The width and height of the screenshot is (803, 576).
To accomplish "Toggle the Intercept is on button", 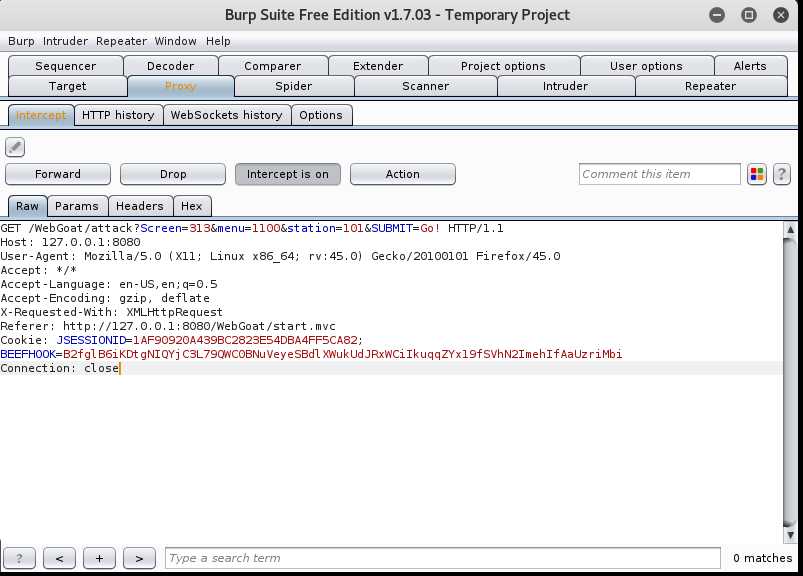I will pyautogui.click(x=288, y=174).
